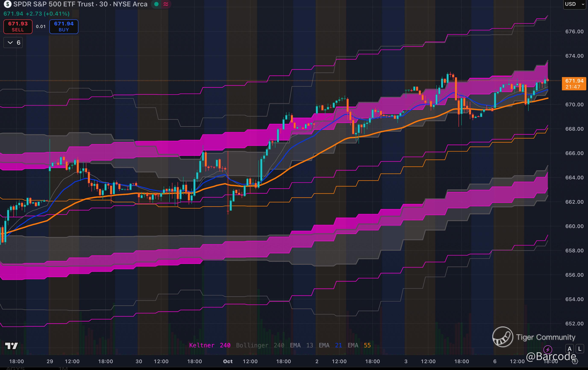This screenshot has height=370, width=588.
Task: Click the Tiger Community logo icon
Action: point(503,337)
